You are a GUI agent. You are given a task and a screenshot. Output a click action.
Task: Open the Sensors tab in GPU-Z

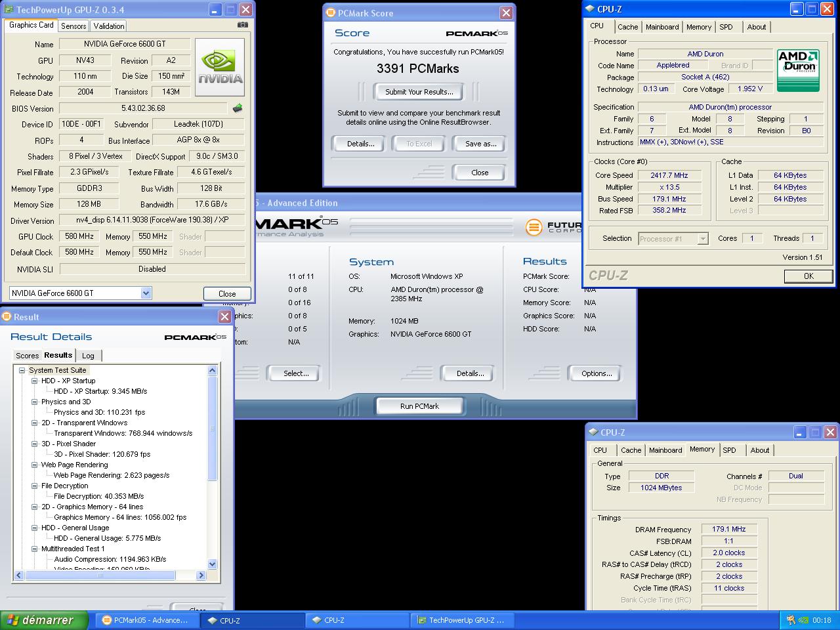click(x=73, y=26)
